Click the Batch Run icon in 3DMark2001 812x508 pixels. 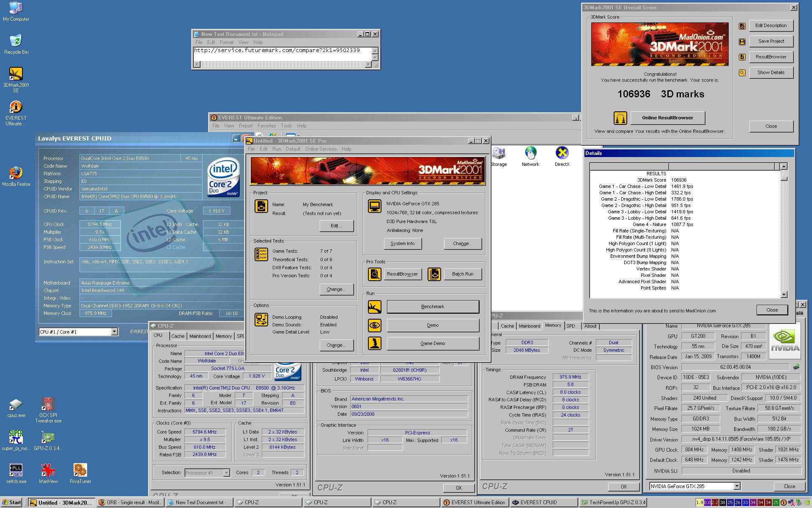434,274
